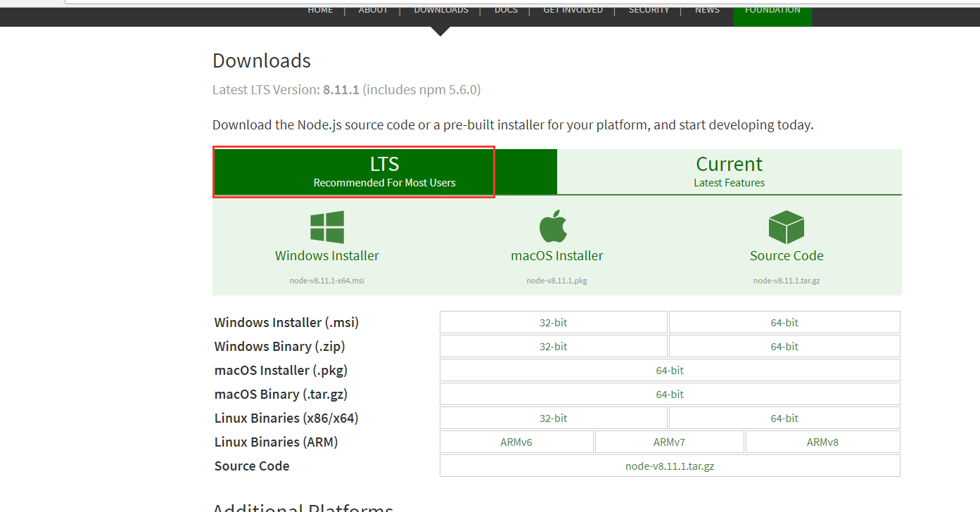Download Windows Installer (.msi) 32-bit
Screen dimensions: 980x512
[554, 322]
